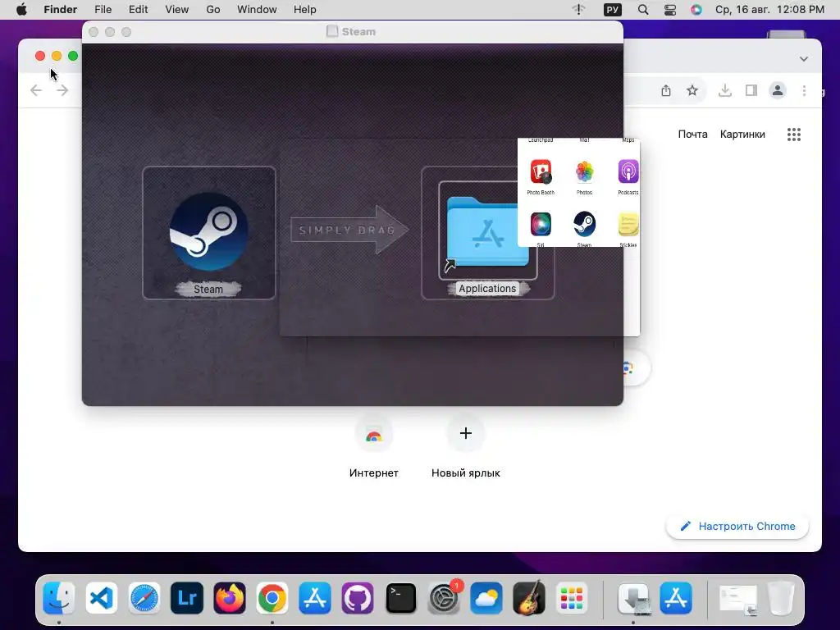Click the Steam app icon in installer window
Image resolution: width=840 pixels, height=630 pixels.
point(209,231)
